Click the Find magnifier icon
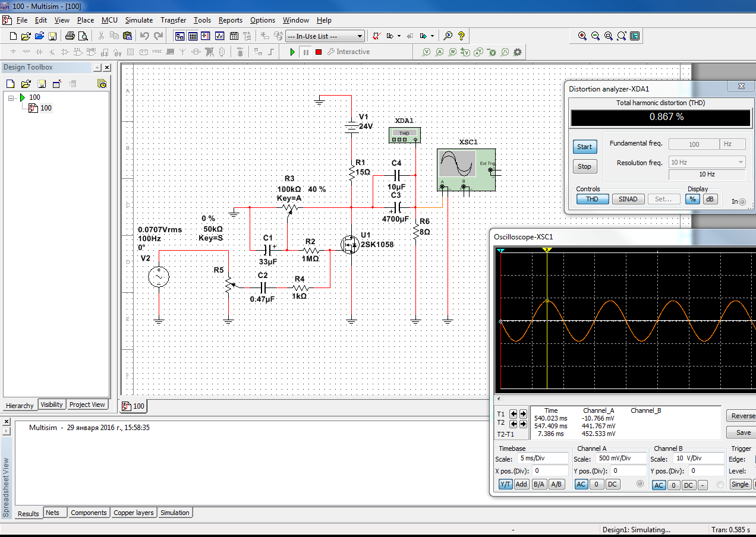The image size is (756, 537). pyautogui.click(x=448, y=36)
